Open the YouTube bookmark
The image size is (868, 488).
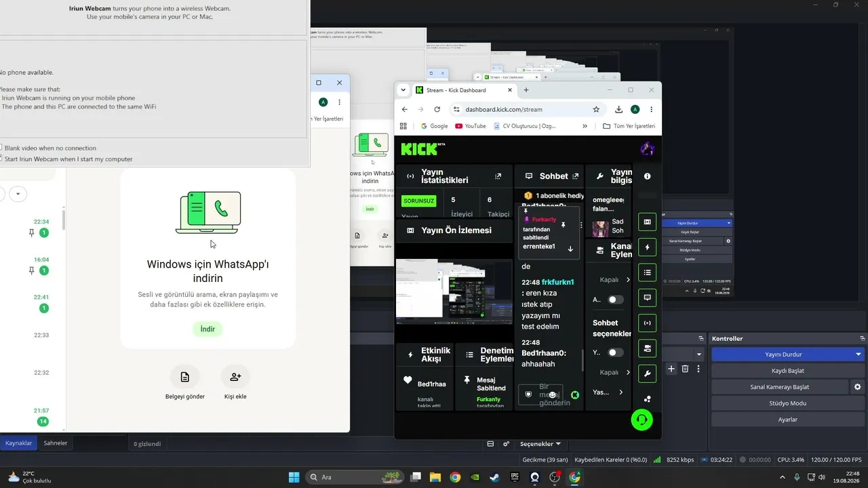pyautogui.click(x=471, y=126)
